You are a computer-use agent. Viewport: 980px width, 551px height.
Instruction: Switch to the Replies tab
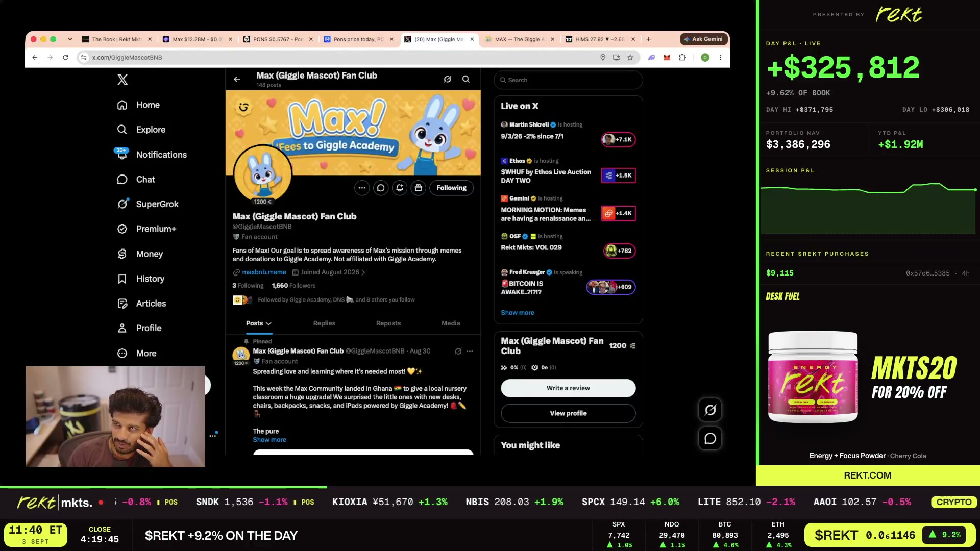click(x=324, y=323)
